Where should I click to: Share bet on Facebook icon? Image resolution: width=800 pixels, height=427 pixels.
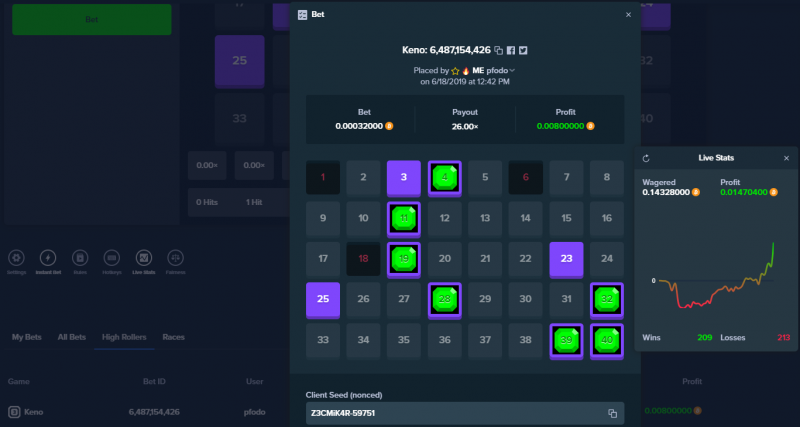(x=511, y=51)
